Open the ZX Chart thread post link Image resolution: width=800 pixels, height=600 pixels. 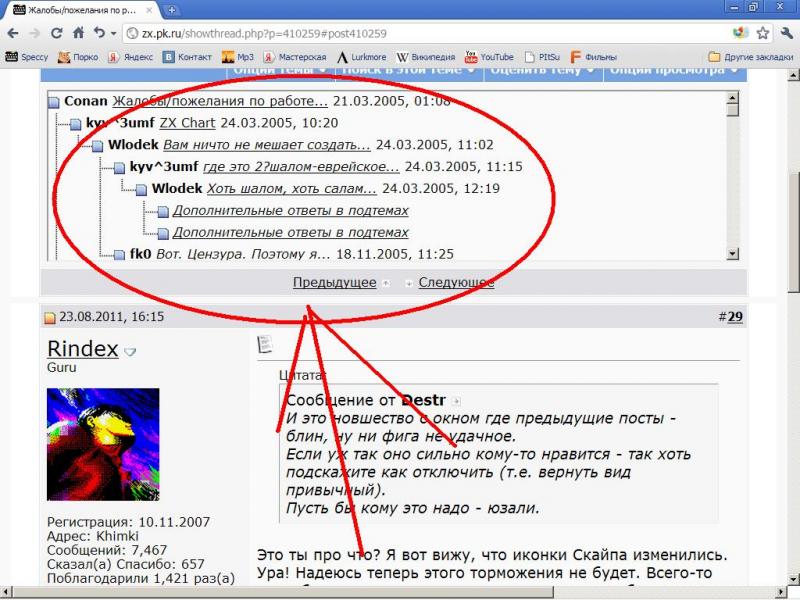187,123
